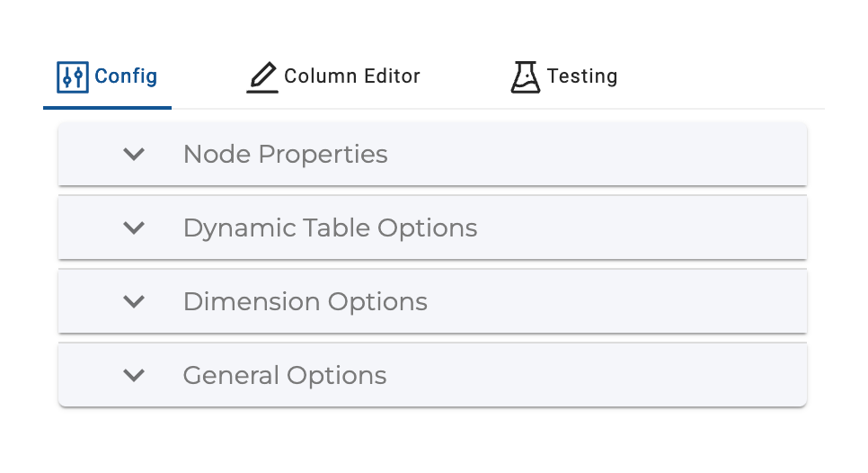Expand Node Properties using its chevron
This screenshot has height=473, width=868.
coord(134,154)
